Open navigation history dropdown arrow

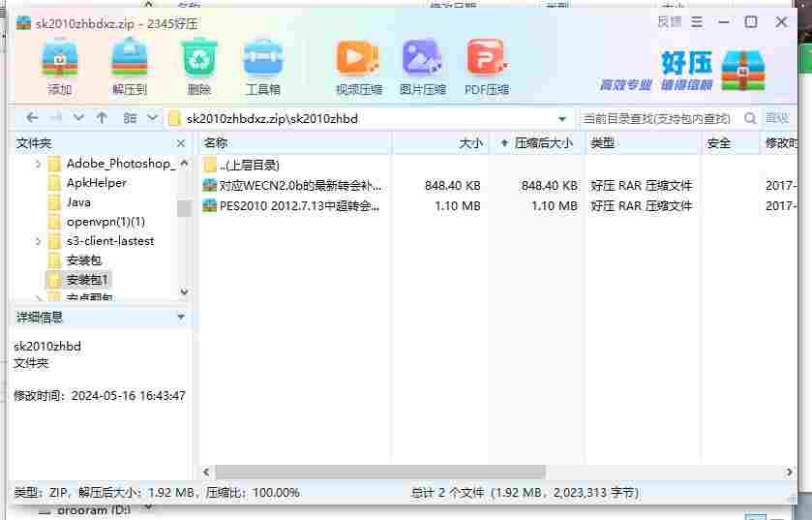point(78,118)
